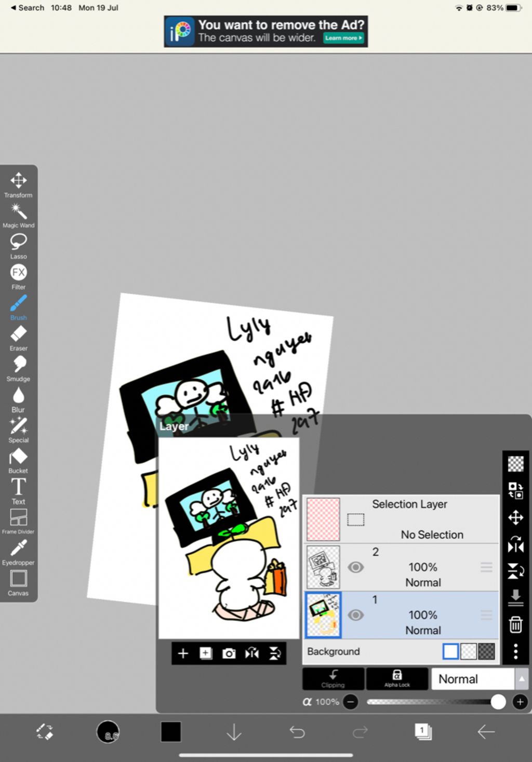Undo the last action
This screenshot has height=762, width=532.
click(x=297, y=732)
